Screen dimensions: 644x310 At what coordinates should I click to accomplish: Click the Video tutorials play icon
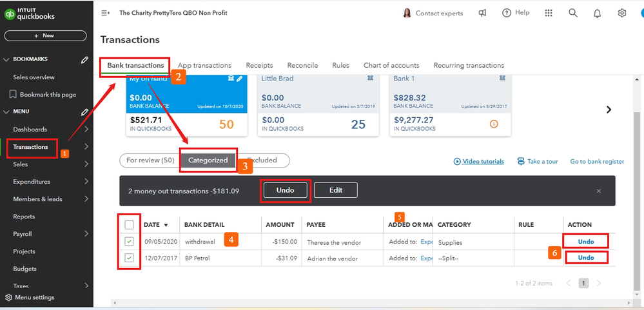(456, 161)
